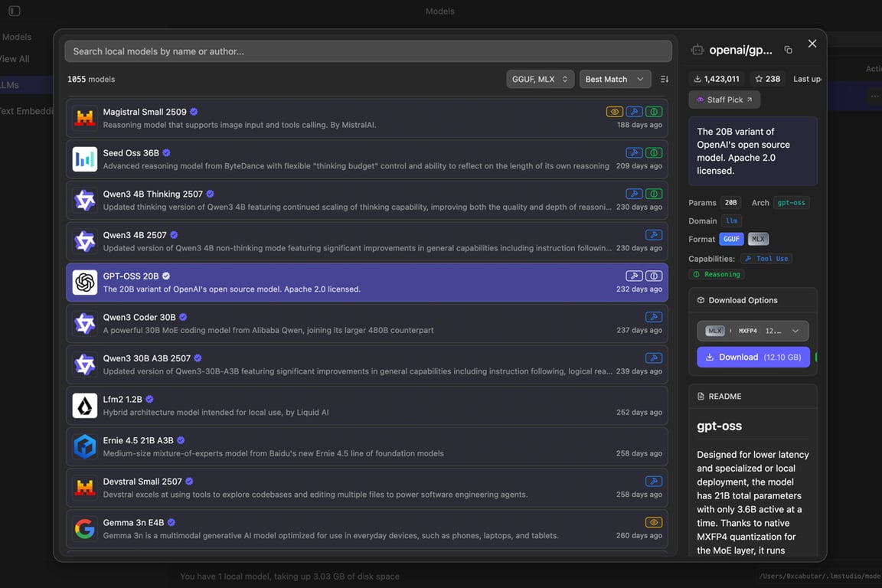882x588 pixels.
Task: Click tool-use badge on Seed Oss 36B
Action: [x=634, y=153]
